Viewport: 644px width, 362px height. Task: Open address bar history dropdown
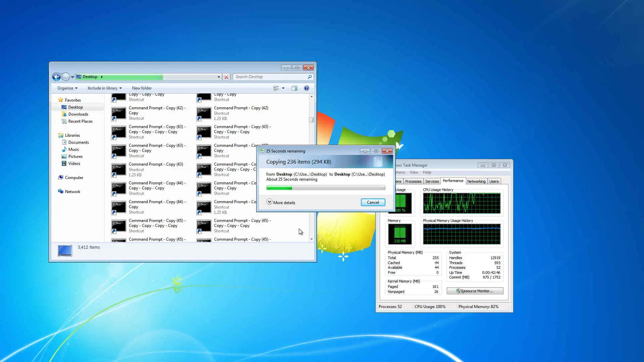click(x=219, y=77)
